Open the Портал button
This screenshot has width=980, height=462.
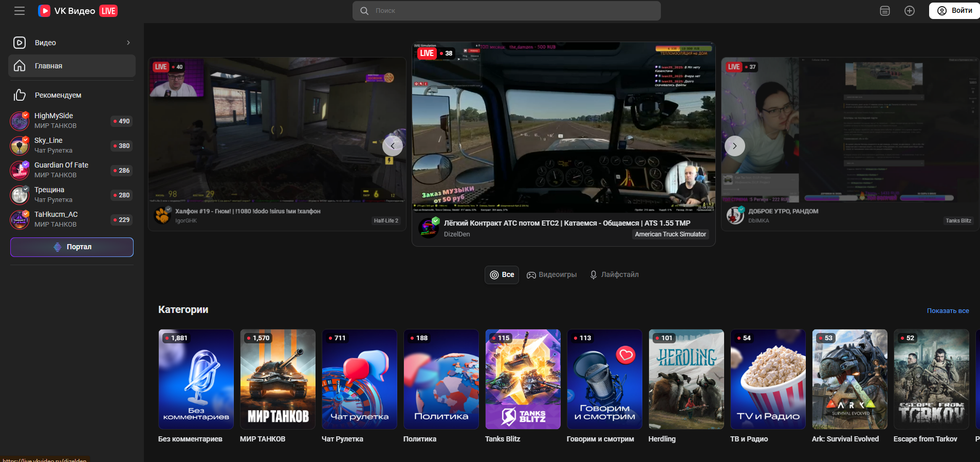point(72,247)
